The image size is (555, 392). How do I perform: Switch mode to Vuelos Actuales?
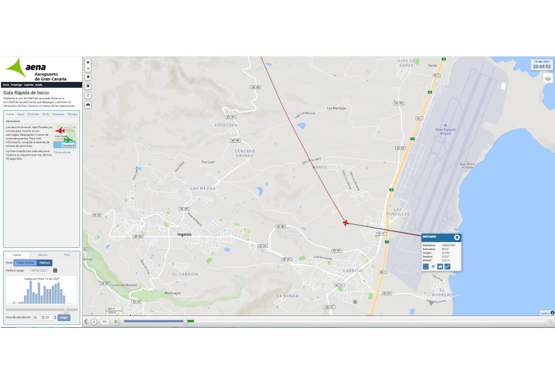pyautogui.click(x=25, y=263)
